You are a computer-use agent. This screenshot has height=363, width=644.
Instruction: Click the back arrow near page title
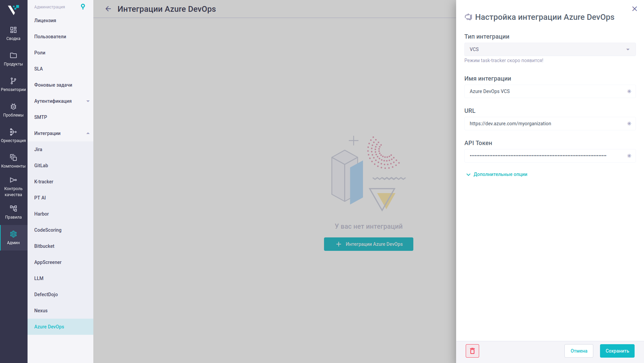coord(108,9)
